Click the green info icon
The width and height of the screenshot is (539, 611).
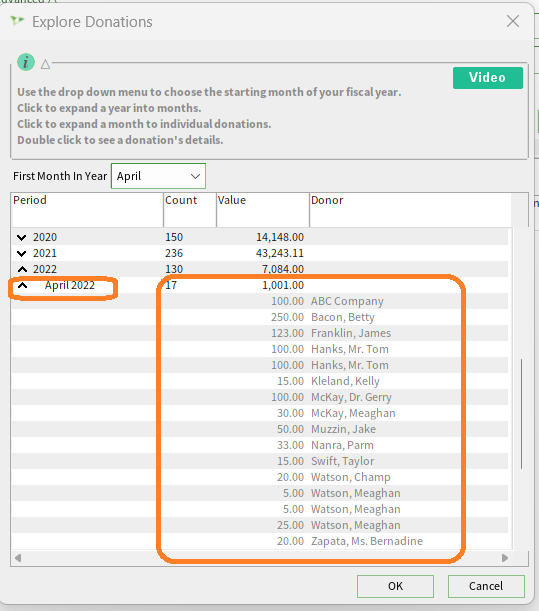[x=26, y=62]
